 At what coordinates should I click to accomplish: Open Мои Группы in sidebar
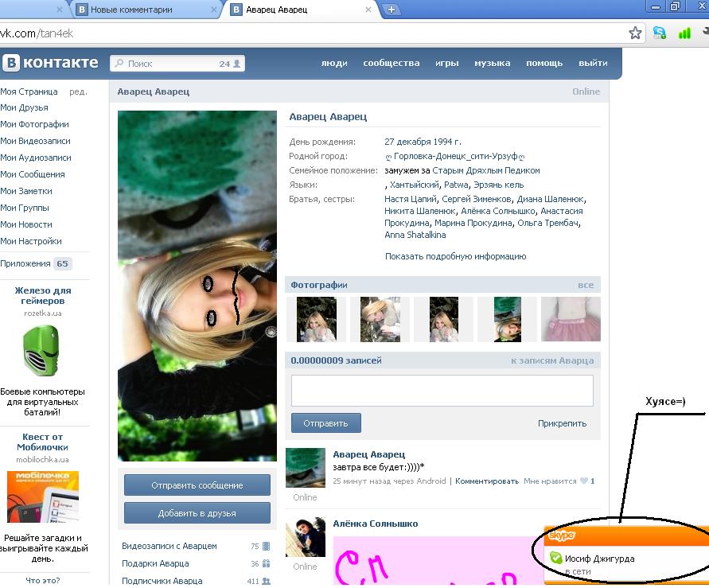25,208
